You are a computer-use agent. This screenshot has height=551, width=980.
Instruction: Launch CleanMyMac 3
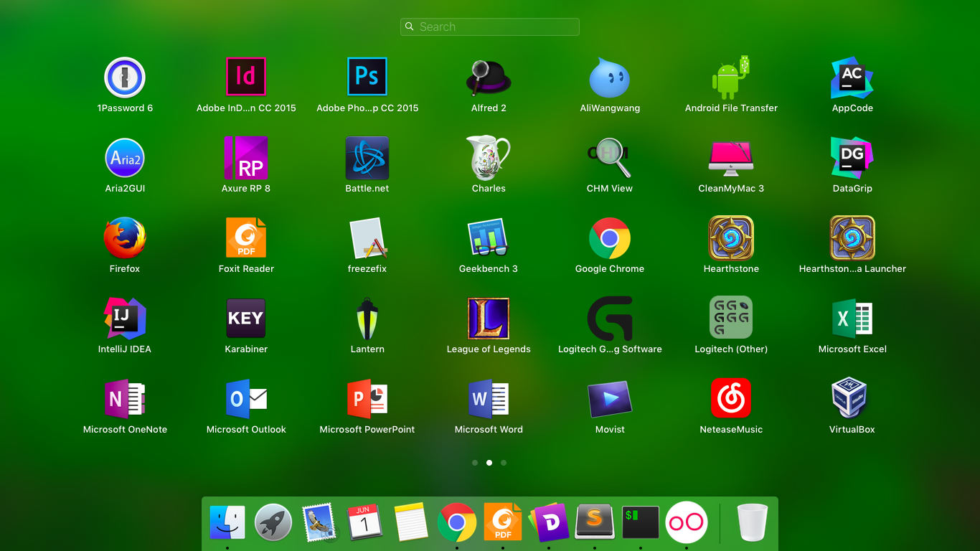point(731,158)
